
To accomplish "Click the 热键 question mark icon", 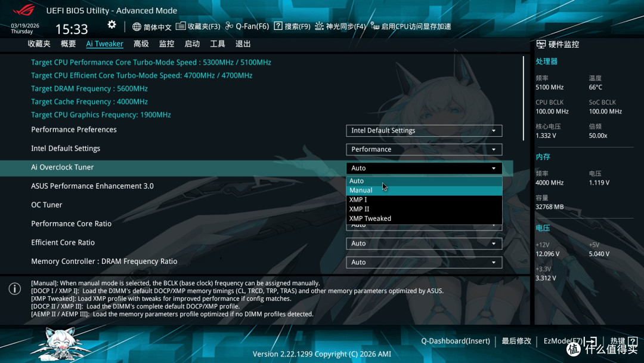I will (x=633, y=341).
